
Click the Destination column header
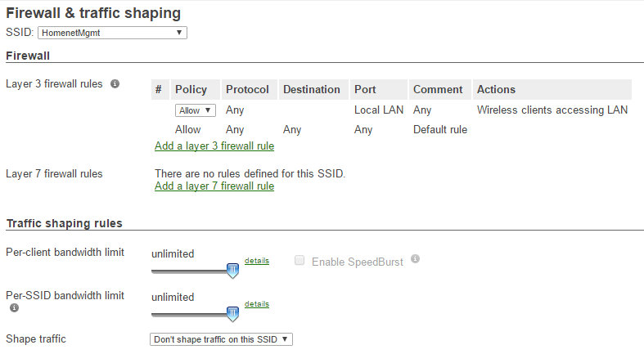[x=311, y=89]
